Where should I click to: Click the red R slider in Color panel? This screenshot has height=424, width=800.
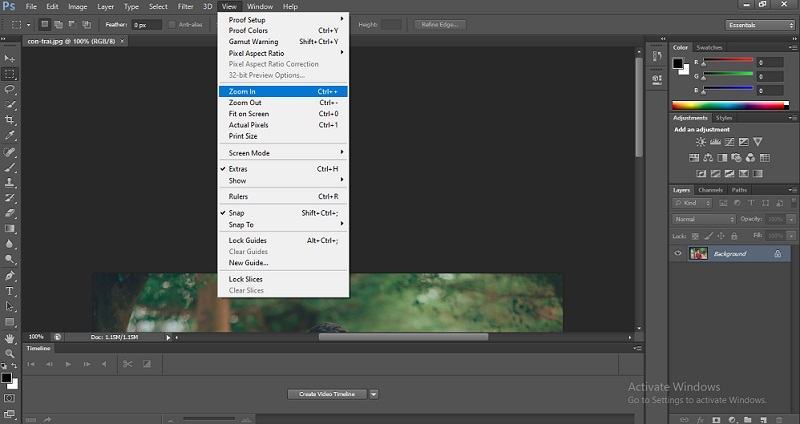pos(728,61)
